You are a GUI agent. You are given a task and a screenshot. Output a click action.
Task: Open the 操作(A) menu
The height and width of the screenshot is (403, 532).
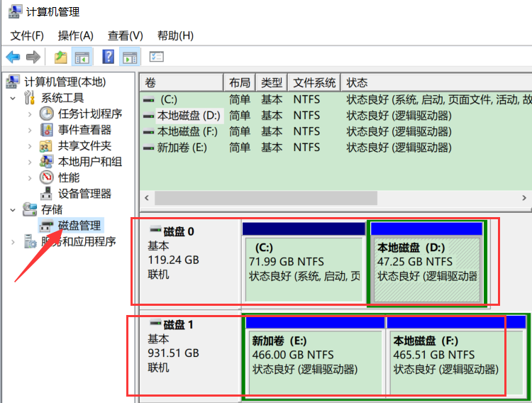pyautogui.click(x=75, y=35)
